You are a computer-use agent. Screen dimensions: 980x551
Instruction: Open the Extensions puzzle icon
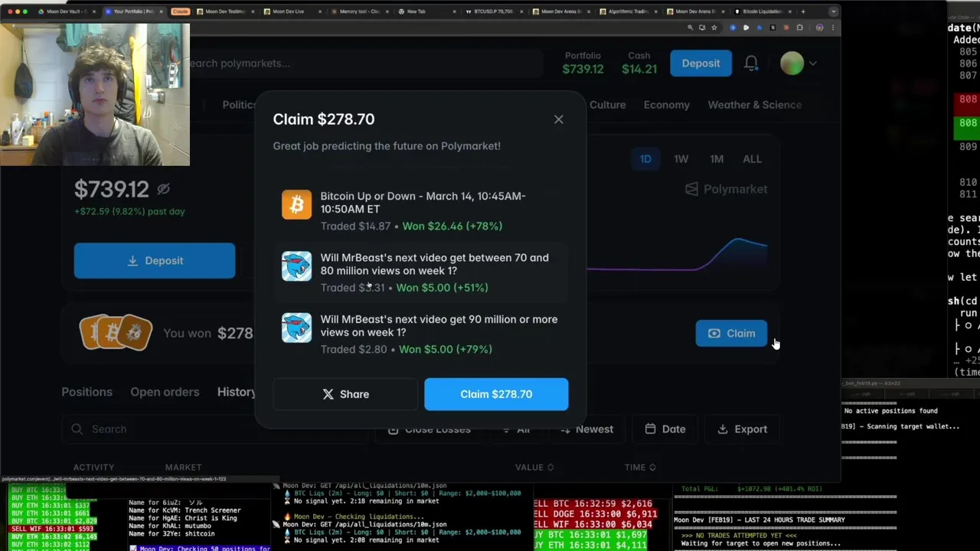pos(799,28)
